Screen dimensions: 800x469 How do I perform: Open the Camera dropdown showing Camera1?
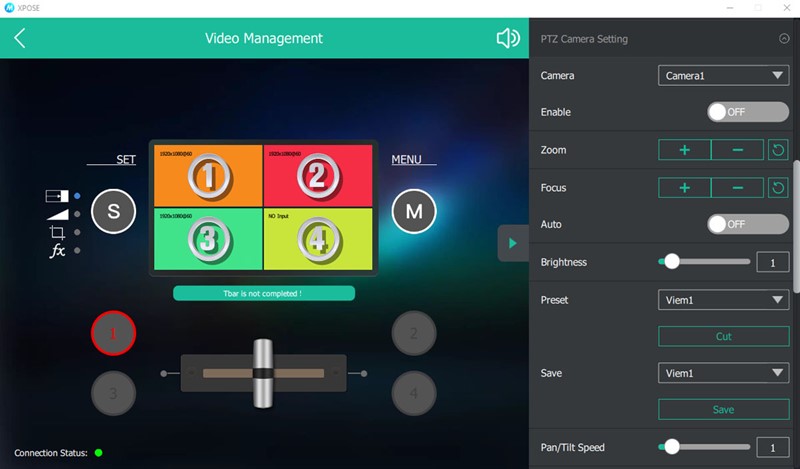tap(723, 76)
